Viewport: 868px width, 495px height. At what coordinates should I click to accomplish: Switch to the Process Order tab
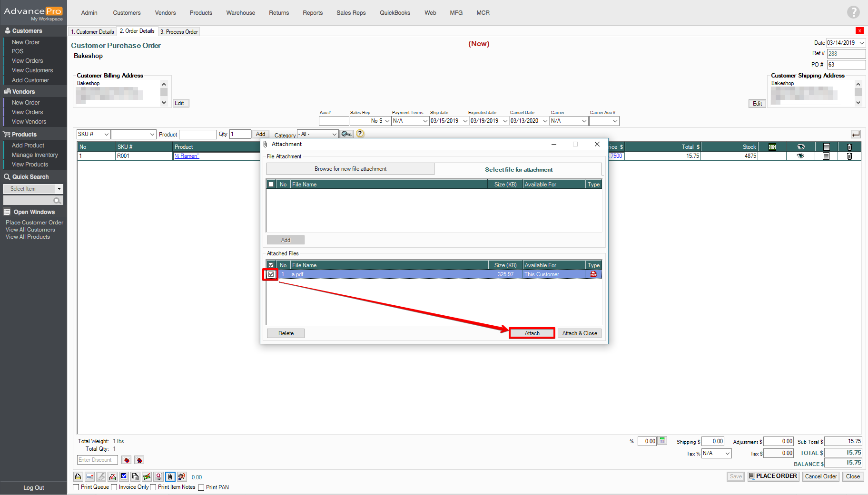[x=179, y=32]
